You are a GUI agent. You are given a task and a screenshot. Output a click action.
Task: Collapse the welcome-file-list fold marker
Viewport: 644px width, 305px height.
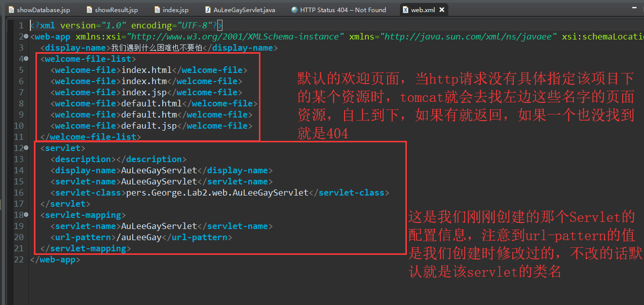click(x=26, y=58)
